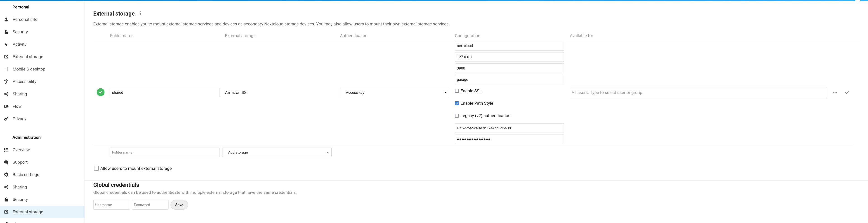Click the checkmark save icon for the shared mount
868x223 pixels.
(x=847, y=93)
